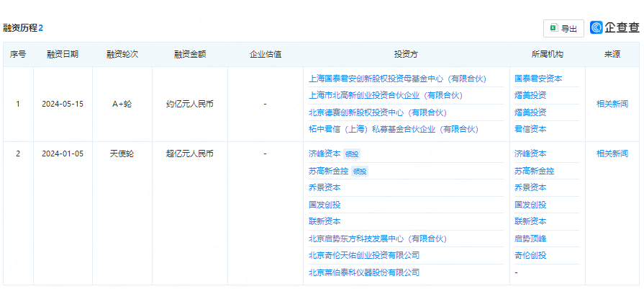
Task: Open 北京奇伦天佑创业投资有限公司 investor link
Action: click(364, 255)
